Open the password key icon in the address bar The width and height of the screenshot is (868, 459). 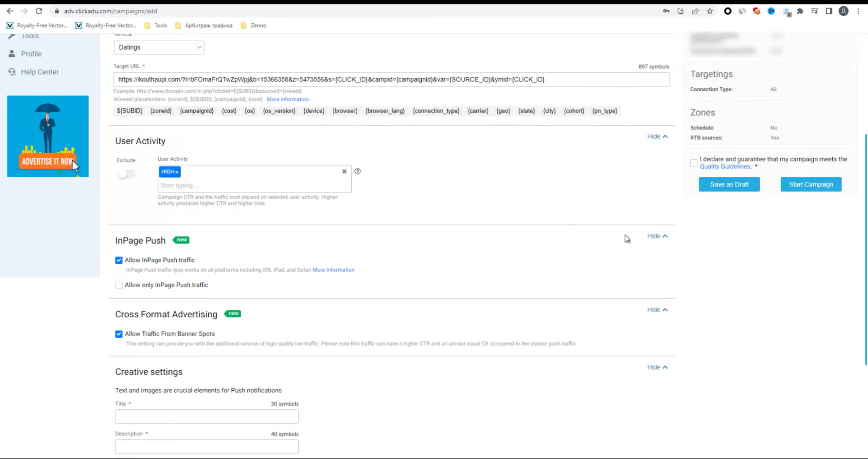(x=666, y=11)
